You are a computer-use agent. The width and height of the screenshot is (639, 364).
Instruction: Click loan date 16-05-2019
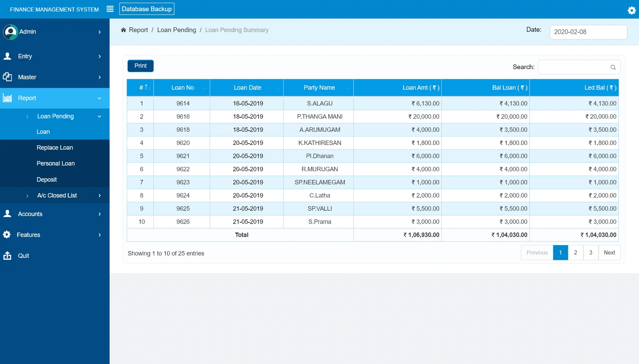coord(248,103)
